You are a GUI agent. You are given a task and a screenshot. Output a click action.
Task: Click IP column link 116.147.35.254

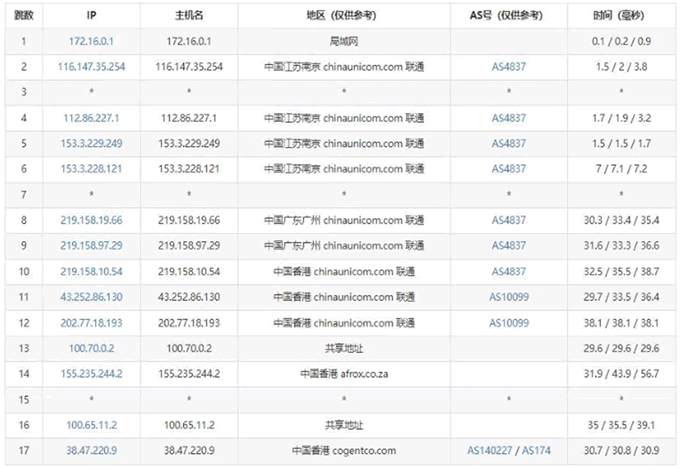pyautogui.click(x=91, y=66)
